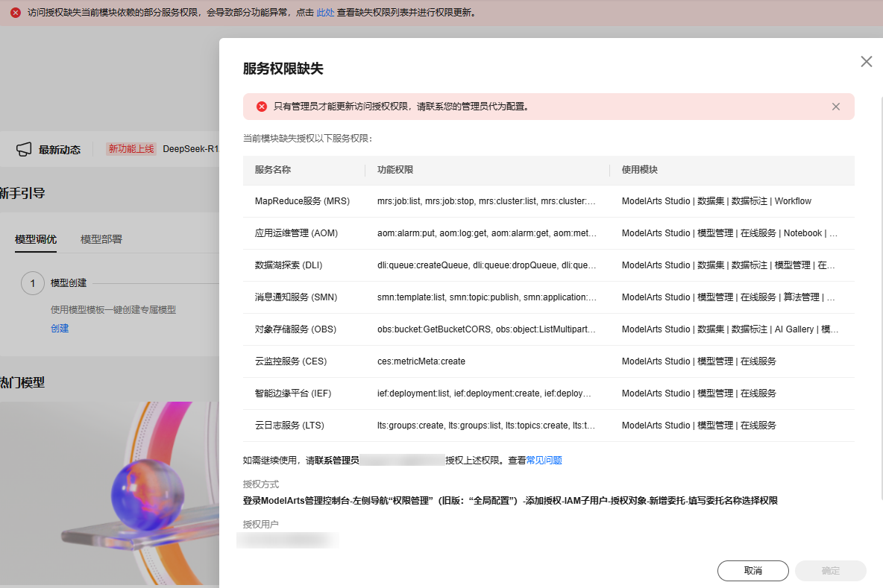Click the red error icon in dialog alert

pyautogui.click(x=262, y=107)
